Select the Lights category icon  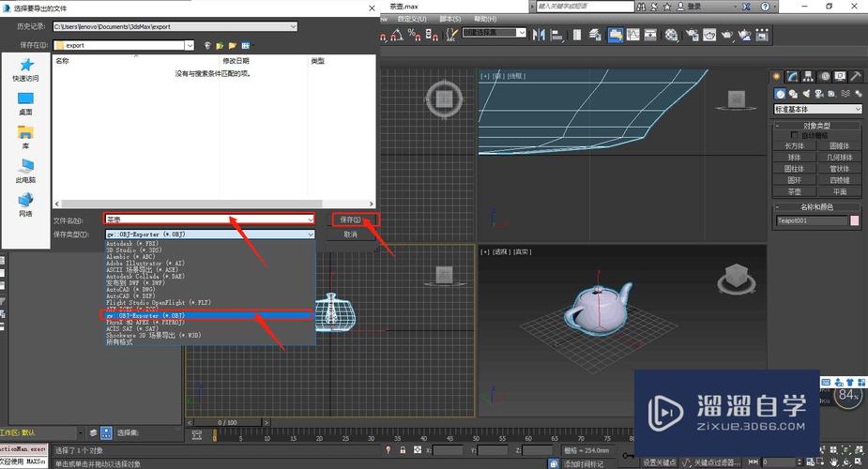point(806,94)
